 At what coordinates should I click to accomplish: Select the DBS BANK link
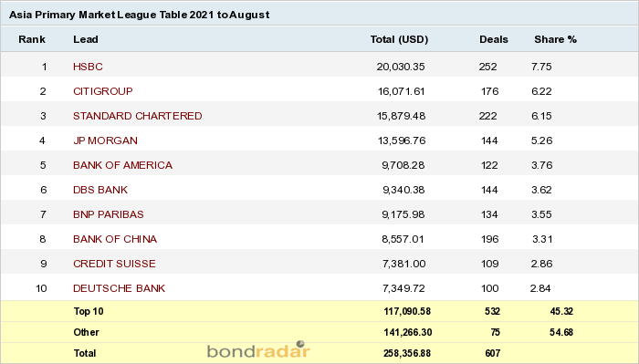tap(100, 190)
